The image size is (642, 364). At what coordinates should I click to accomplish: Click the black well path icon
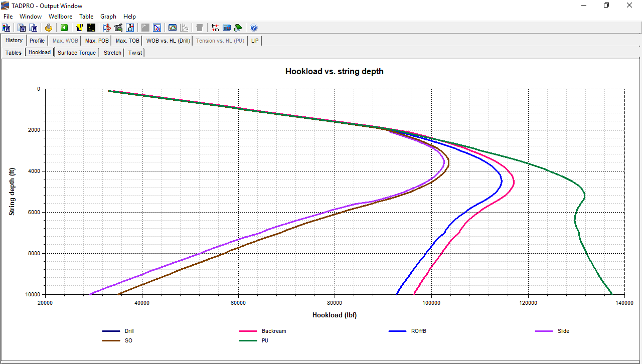(91, 28)
